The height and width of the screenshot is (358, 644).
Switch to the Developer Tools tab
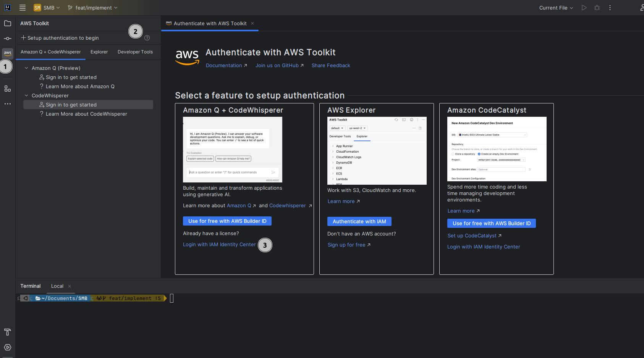click(135, 52)
